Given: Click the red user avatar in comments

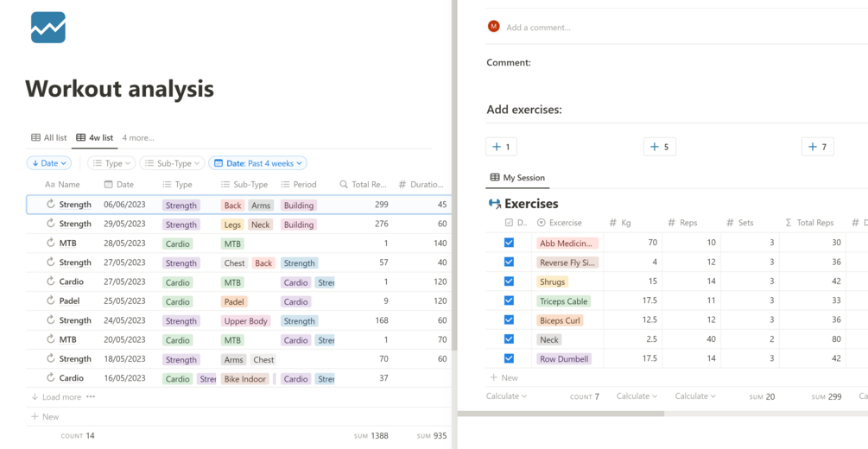Looking at the screenshot, I should 494,27.
